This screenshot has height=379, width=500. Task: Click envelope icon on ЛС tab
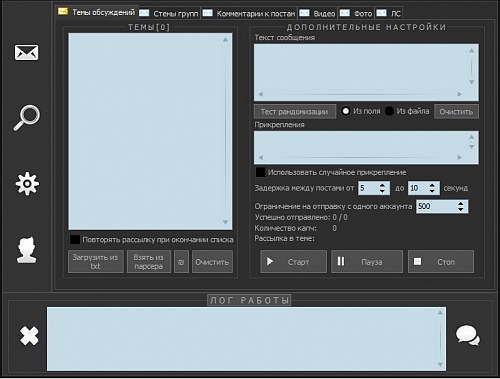pos(381,13)
